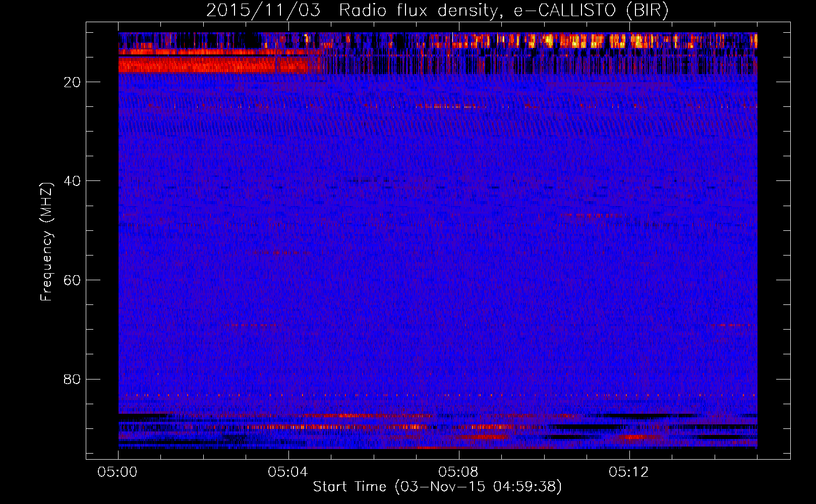The width and height of the screenshot is (816, 504).
Task: Click the 60 MHz frequency tick label
Action: click(72, 280)
